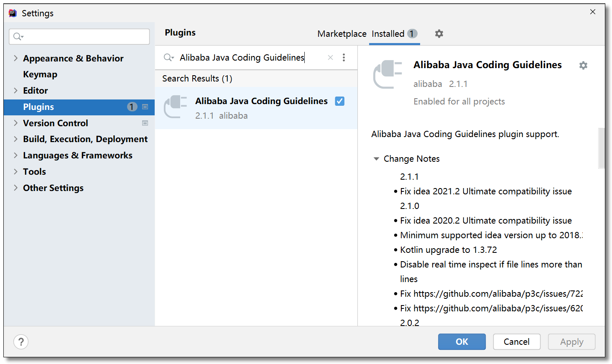Screen dimensions: 612x364
Task: Disable the Alibaba Java Coding Guidelines checkbox
Action: click(340, 101)
